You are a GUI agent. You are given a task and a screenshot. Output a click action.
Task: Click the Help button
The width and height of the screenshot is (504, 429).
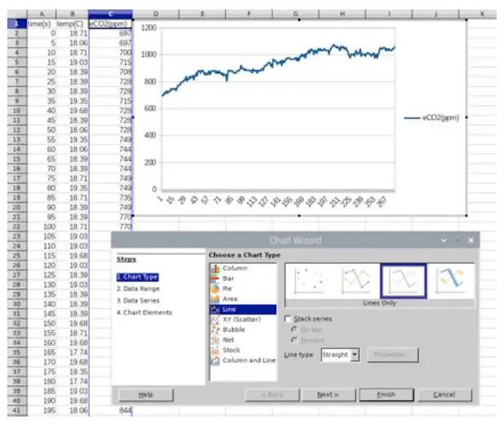(145, 395)
